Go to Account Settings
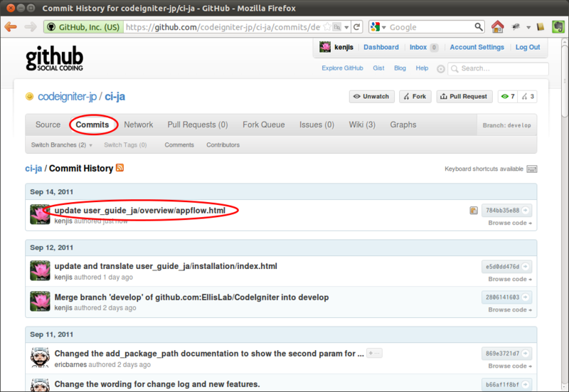 [x=477, y=47]
